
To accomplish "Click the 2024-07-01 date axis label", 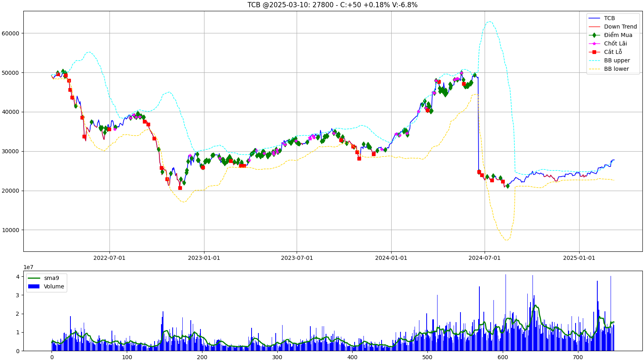I will 485,258.
